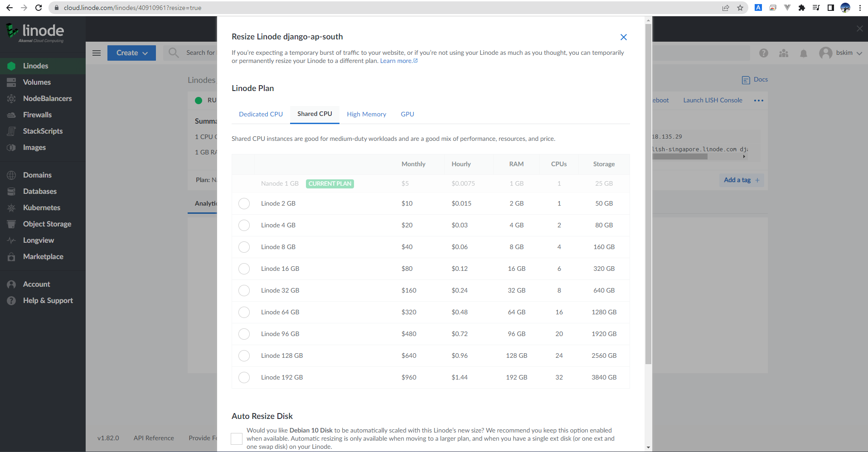Click the Object Storage sidebar icon
Viewport: 868px width, 452px height.
[x=11, y=224]
